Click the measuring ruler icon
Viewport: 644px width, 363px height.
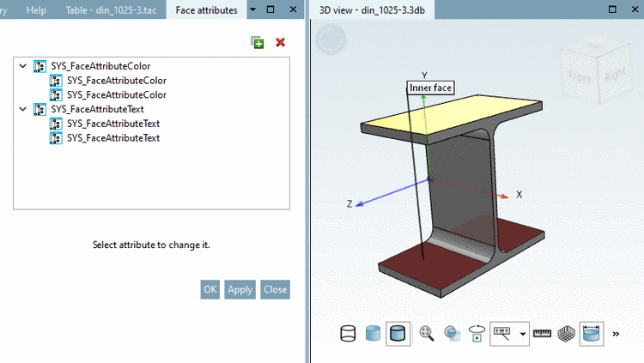pyautogui.click(x=542, y=334)
